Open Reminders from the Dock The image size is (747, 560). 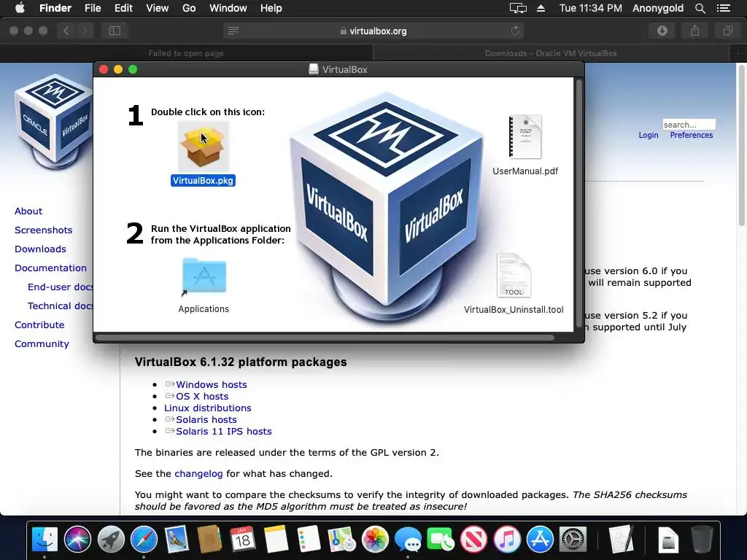click(x=309, y=539)
